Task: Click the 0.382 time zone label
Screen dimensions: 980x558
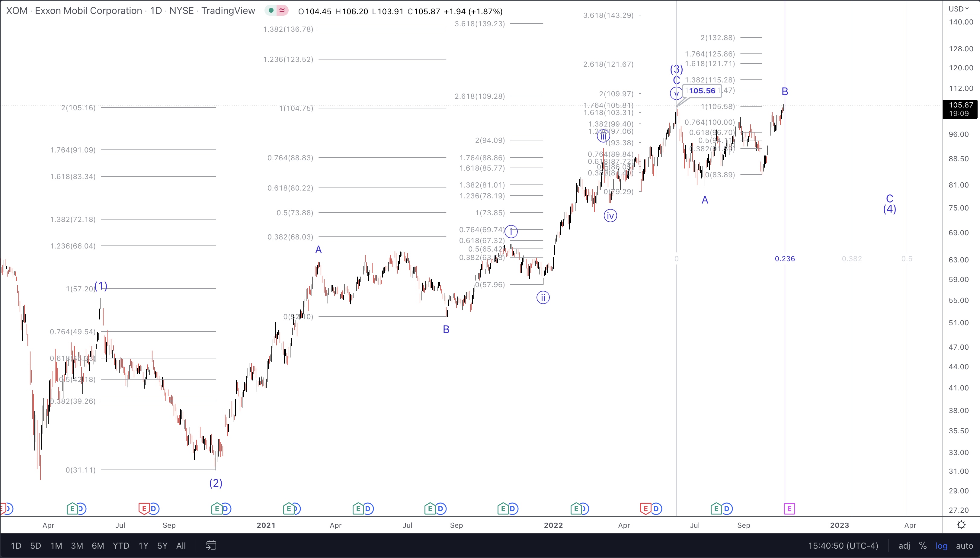Action: tap(852, 259)
